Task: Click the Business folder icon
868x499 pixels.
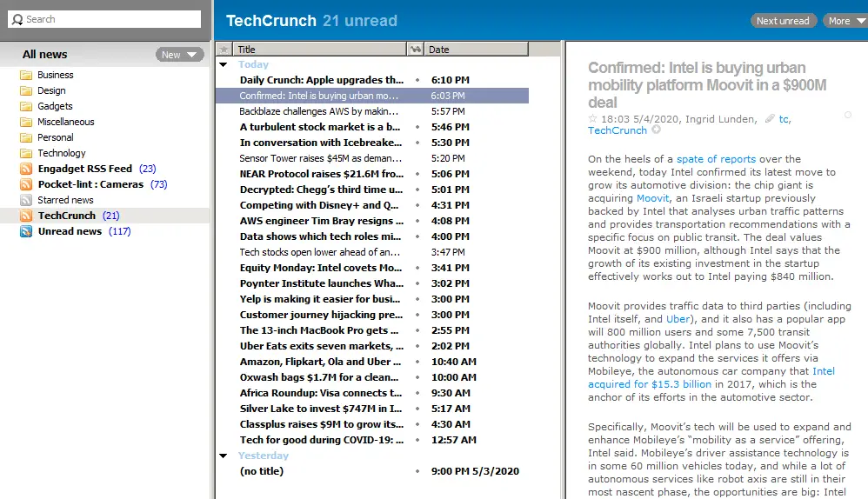Action: pos(26,75)
